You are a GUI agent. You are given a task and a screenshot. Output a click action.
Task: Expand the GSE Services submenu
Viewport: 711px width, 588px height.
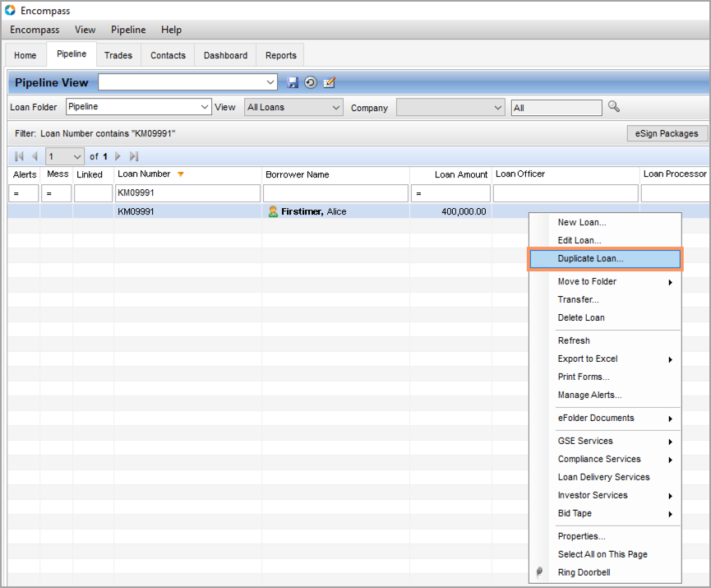pyautogui.click(x=670, y=442)
